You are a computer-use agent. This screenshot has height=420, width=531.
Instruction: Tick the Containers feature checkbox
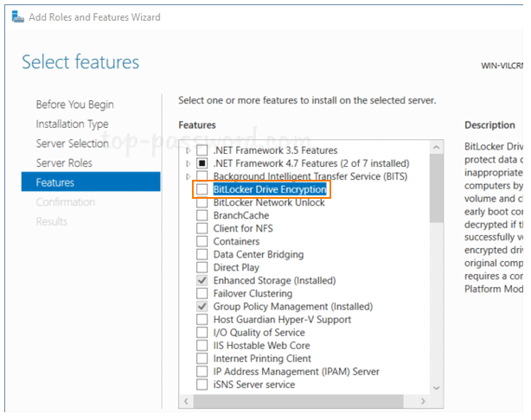(x=202, y=241)
